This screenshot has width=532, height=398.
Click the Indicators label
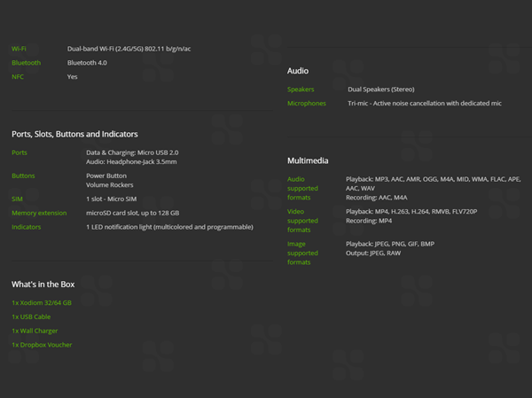pyautogui.click(x=26, y=227)
